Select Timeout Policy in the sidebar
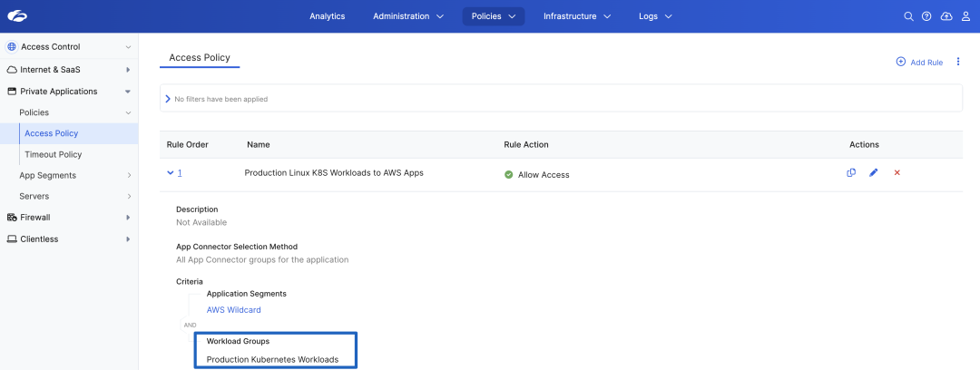Image resolution: width=980 pixels, height=370 pixels. (53, 155)
